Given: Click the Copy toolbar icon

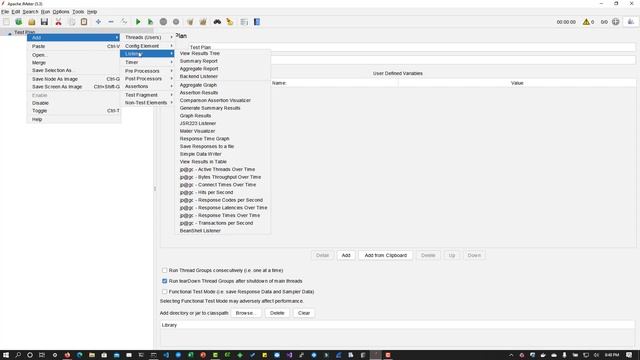Looking at the screenshot, I should pos(71,22).
